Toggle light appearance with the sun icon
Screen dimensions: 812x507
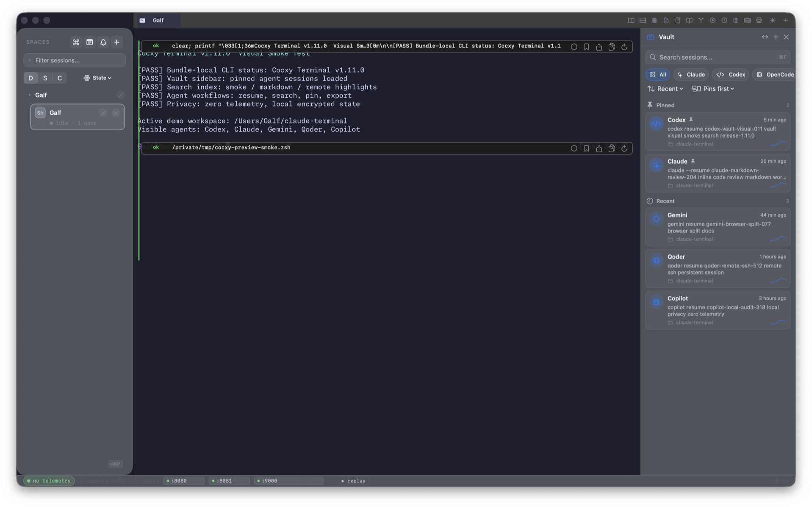tap(773, 20)
